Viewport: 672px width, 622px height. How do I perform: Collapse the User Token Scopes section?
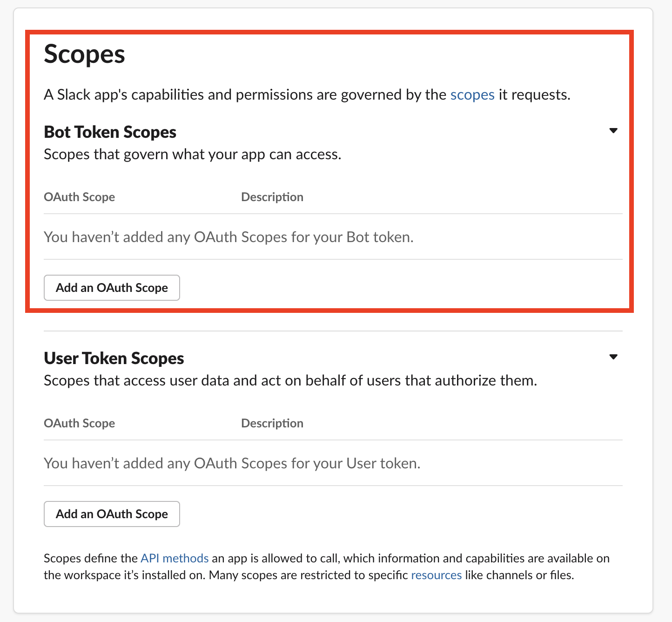(613, 357)
